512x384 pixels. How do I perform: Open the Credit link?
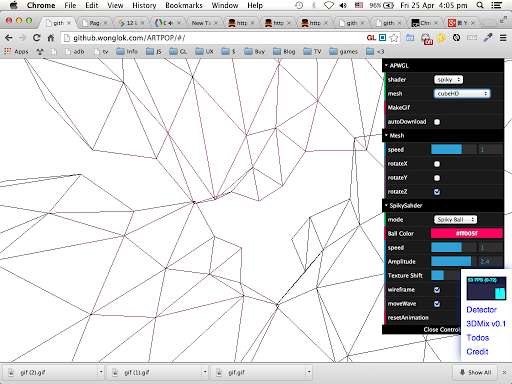coord(477,352)
